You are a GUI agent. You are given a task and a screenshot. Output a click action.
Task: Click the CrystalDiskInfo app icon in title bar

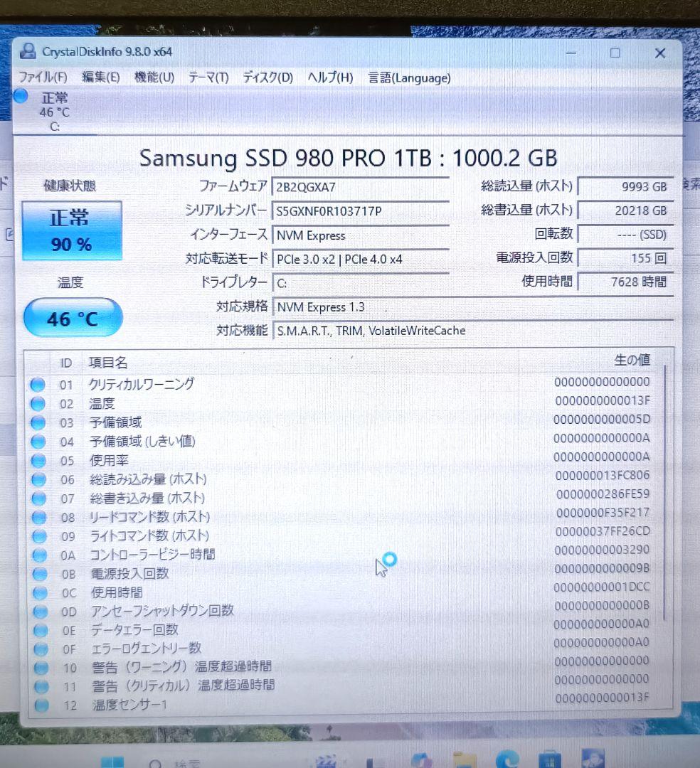tap(28, 51)
